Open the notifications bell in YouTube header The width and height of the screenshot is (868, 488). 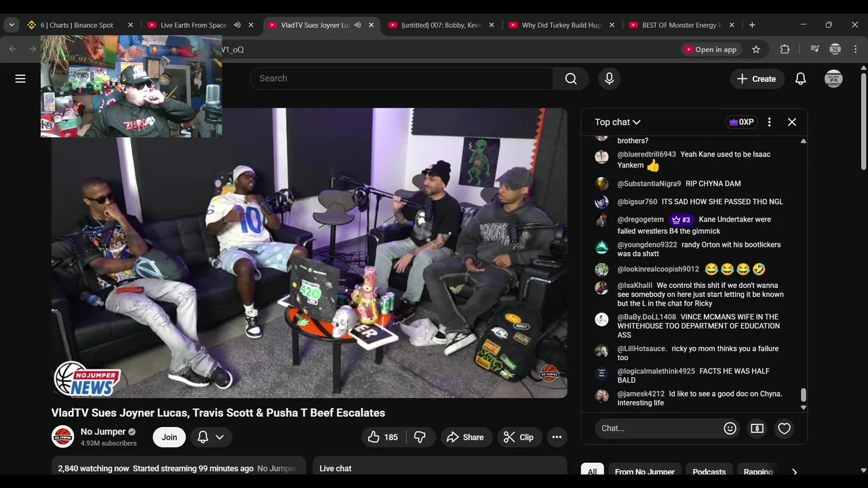click(x=800, y=79)
